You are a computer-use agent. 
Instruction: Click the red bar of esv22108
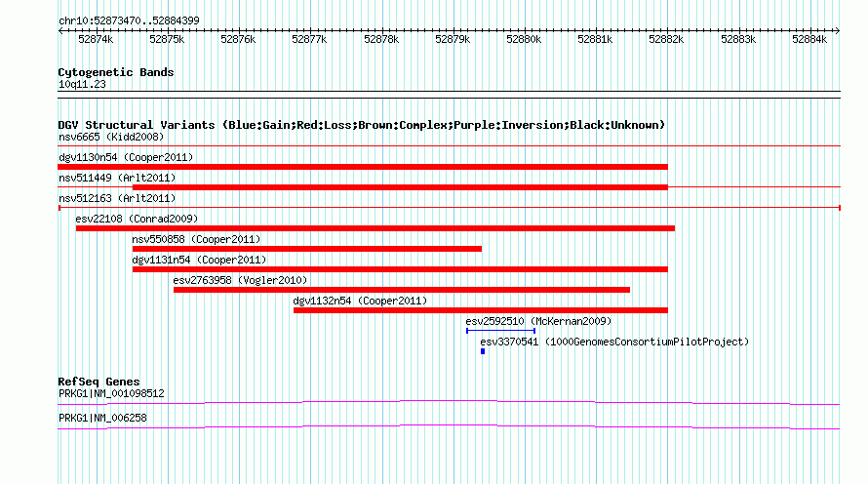tap(375, 228)
